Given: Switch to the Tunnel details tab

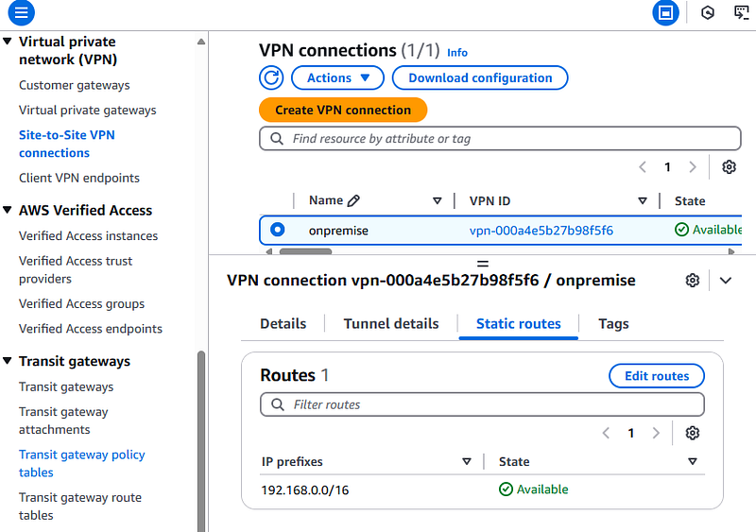Looking at the screenshot, I should pyautogui.click(x=391, y=323).
